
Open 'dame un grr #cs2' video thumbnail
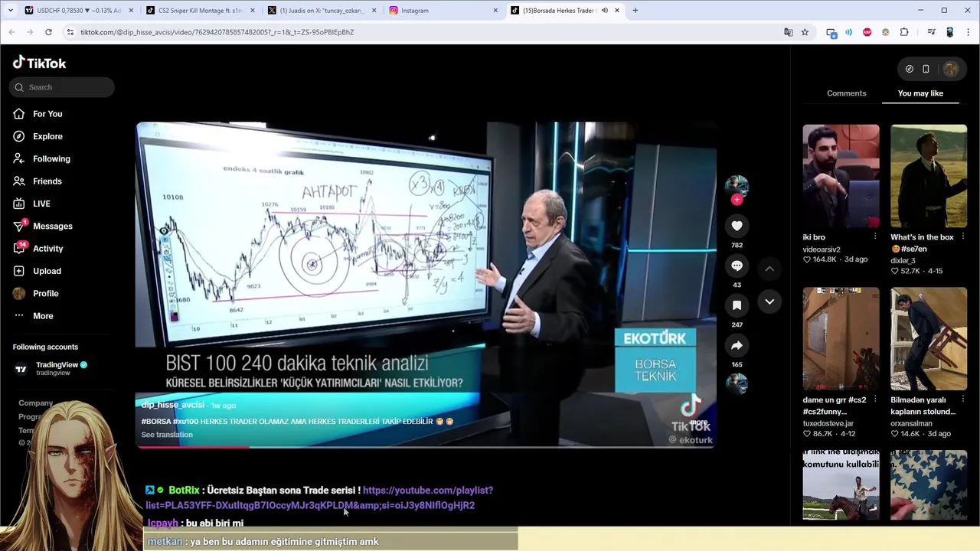841,339
